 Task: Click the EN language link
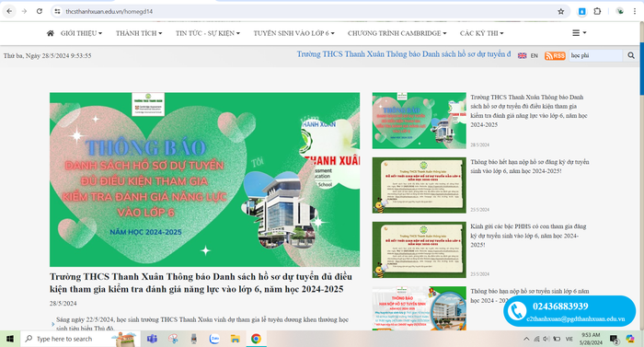[x=534, y=55]
